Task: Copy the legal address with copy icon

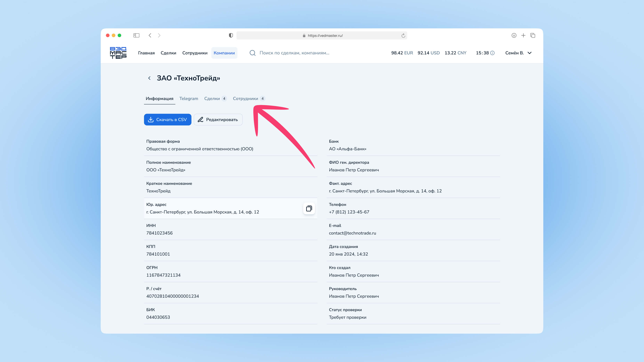Action: [x=309, y=208]
